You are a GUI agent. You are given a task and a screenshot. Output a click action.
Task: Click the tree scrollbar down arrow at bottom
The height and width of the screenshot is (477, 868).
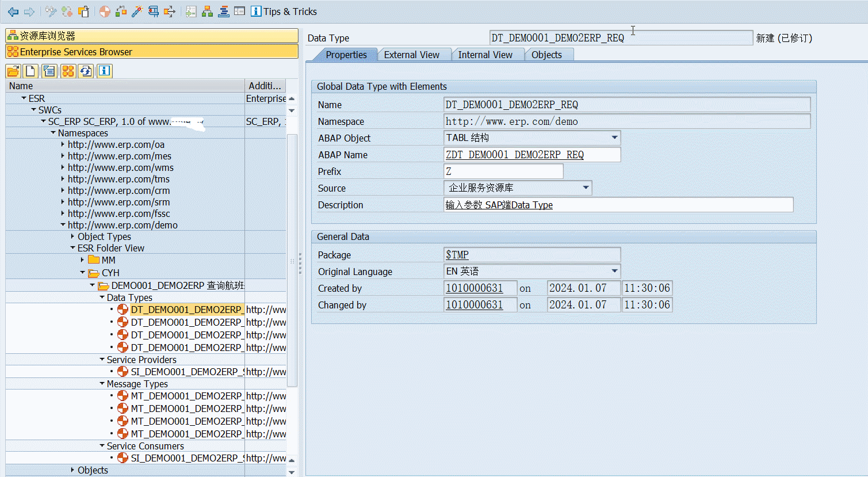[x=292, y=472]
